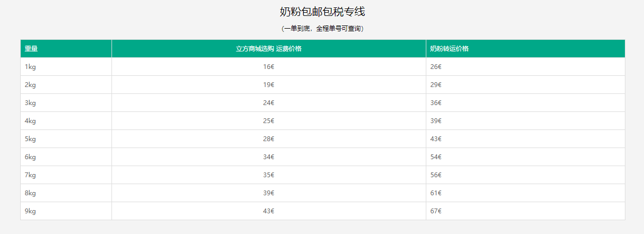The width and height of the screenshot is (644, 234).
Task: Select the 立方商城选购 运费价格 header
Action: coord(269,49)
